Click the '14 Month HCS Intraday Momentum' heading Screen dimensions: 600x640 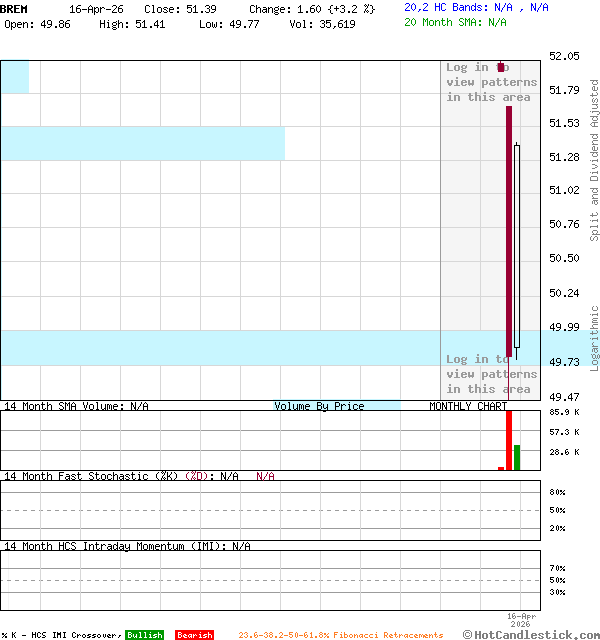110,546
